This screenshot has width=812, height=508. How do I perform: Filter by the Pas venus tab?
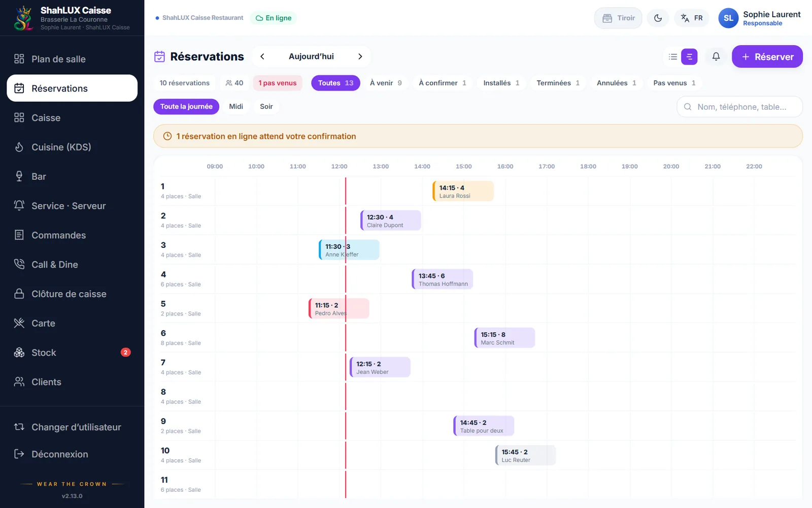coord(674,83)
